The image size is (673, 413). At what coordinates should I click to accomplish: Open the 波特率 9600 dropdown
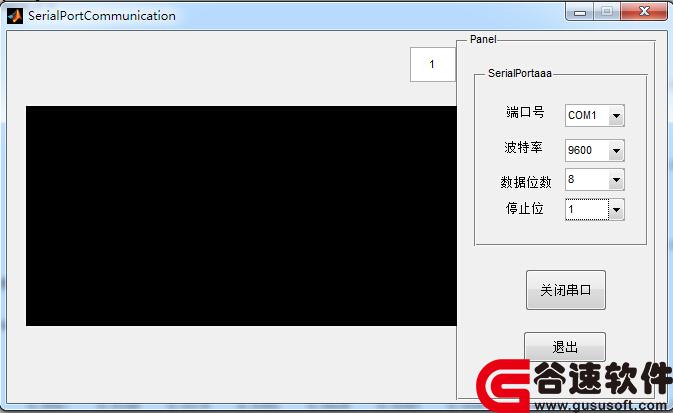coord(595,150)
